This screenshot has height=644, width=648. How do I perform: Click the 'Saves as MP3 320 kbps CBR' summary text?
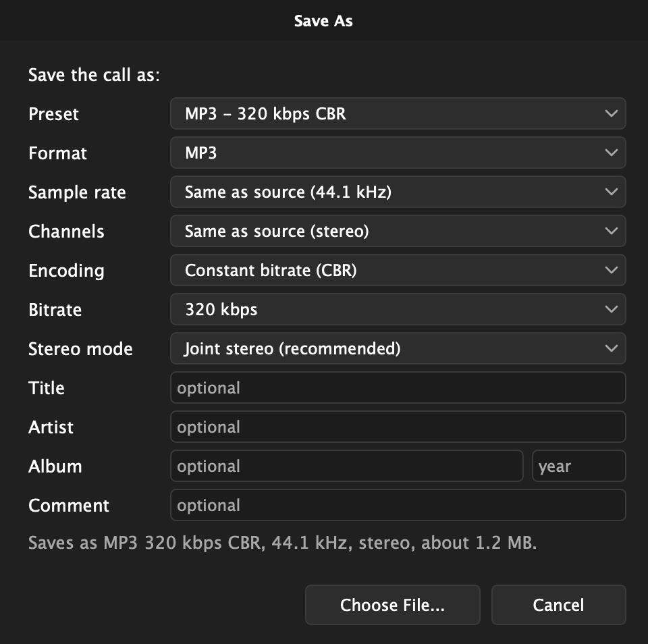(x=282, y=543)
